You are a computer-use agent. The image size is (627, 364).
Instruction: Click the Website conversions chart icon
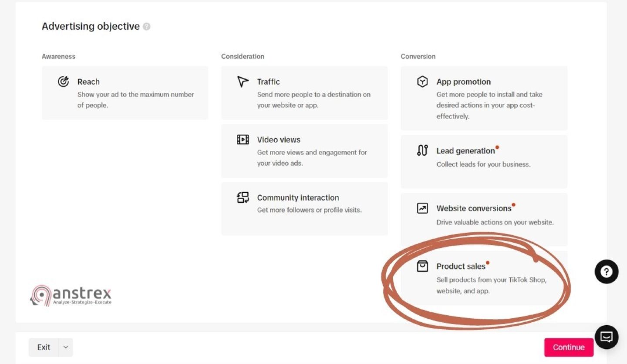point(422,208)
